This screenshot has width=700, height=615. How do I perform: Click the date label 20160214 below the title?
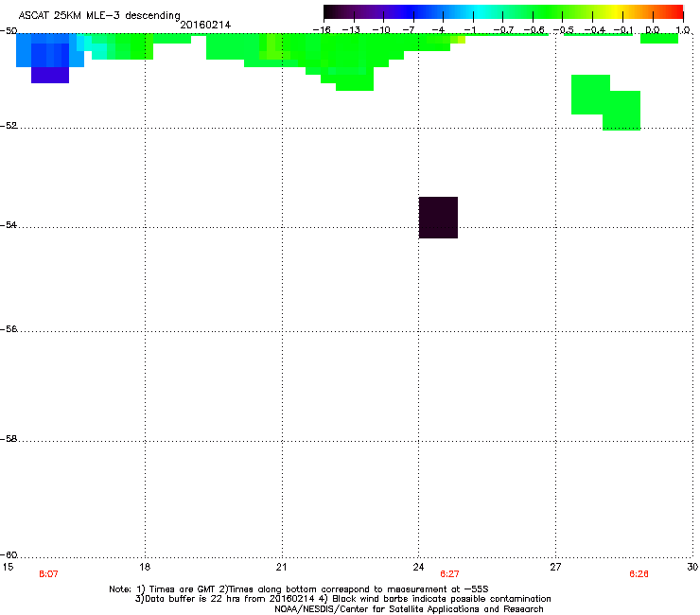point(205,25)
